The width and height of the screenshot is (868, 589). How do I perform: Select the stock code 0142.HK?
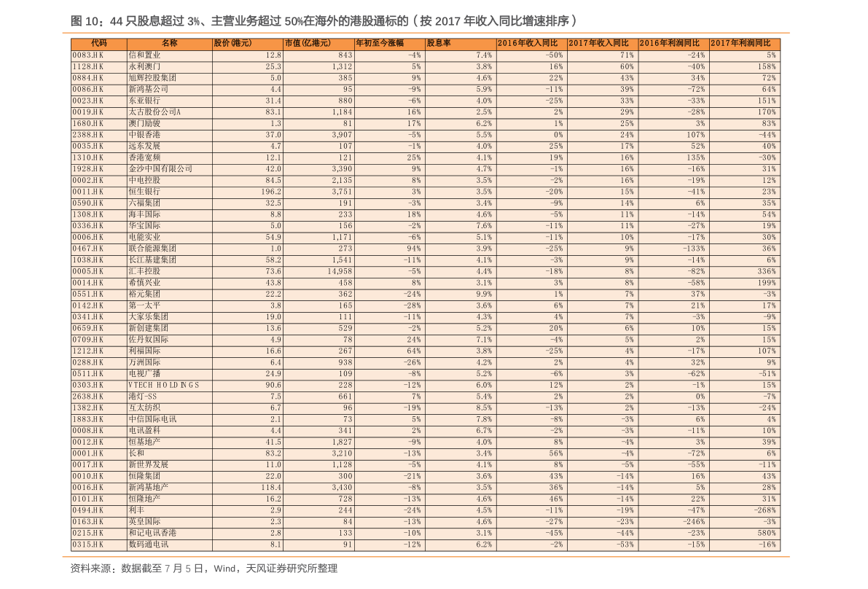(88, 305)
